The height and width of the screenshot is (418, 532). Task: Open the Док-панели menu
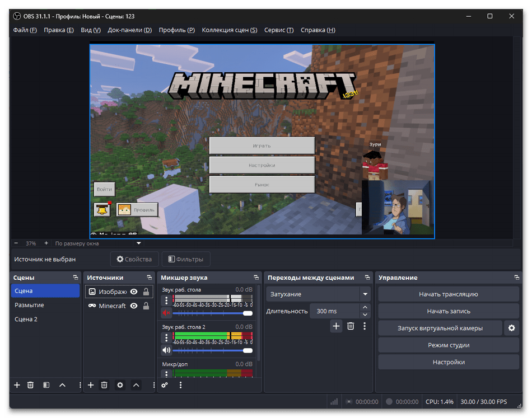[x=129, y=30]
